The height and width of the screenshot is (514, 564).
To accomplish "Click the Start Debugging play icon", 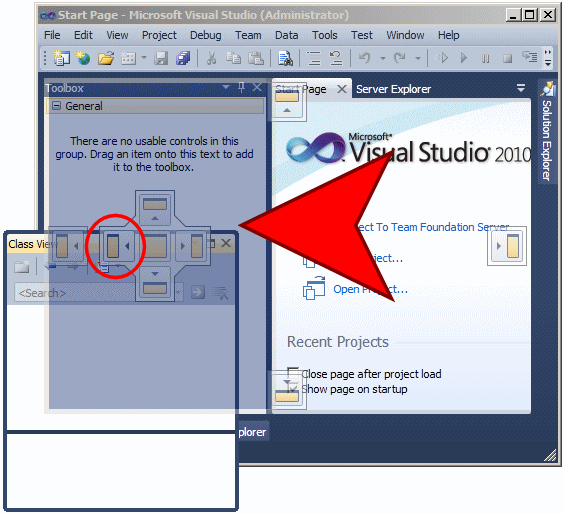I will click(464, 58).
